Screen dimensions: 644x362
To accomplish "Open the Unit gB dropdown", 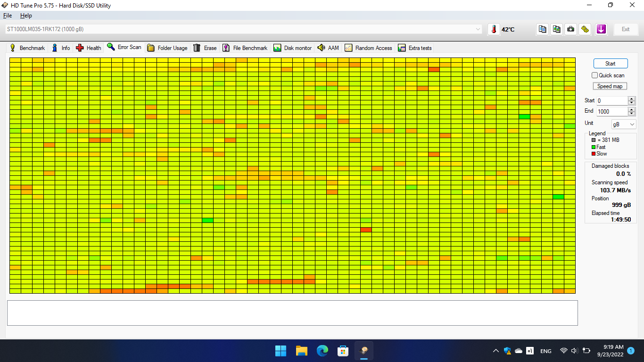I will coord(623,124).
